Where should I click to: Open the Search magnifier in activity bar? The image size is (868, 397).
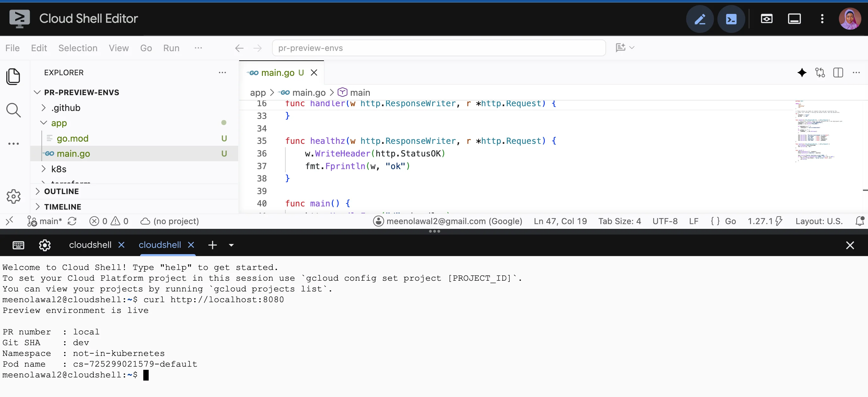pyautogui.click(x=14, y=110)
